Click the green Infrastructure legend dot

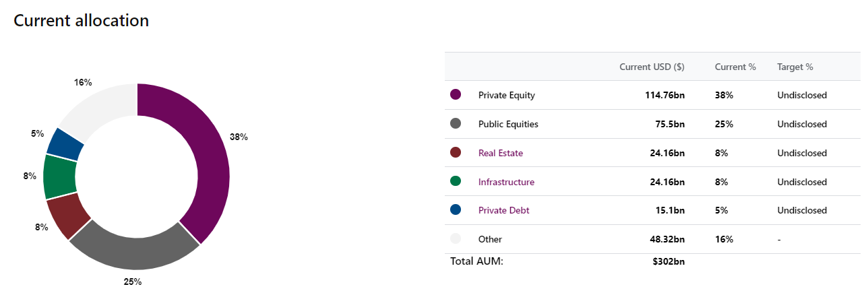(x=456, y=182)
